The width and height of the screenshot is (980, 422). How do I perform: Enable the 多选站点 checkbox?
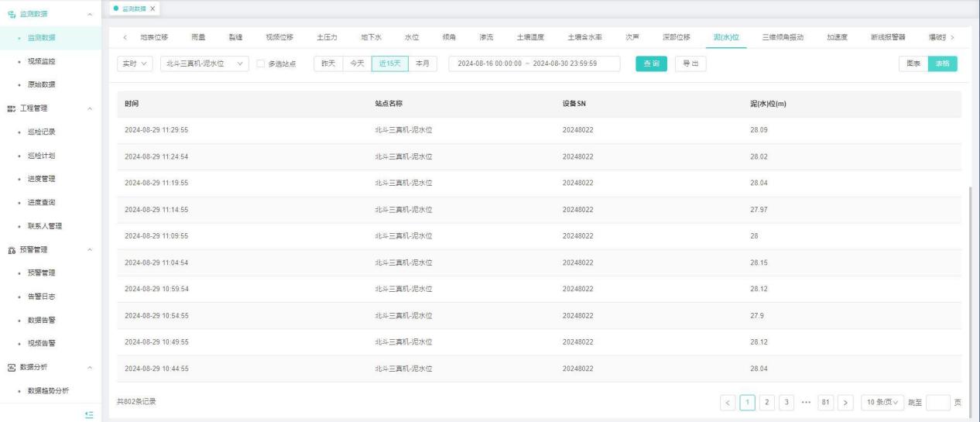(261, 63)
